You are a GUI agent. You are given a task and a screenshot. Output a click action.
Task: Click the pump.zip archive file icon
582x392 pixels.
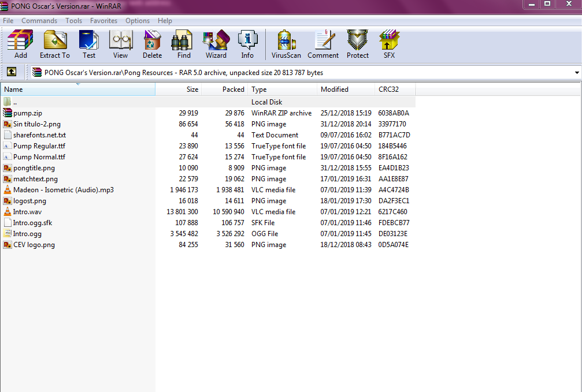8,113
